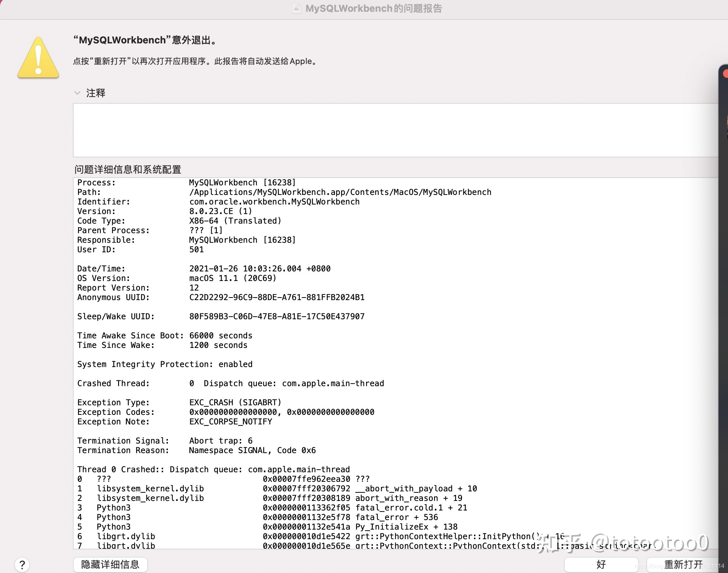Click the instruction text about 重新打开 and Apple
The image size is (728, 573).
pyautogui.click(x=195, y=61)
